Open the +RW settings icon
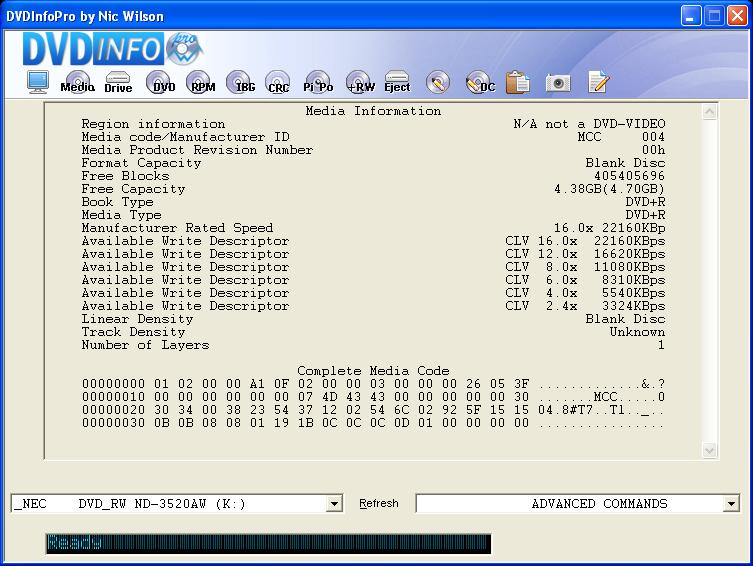Image resolution: width=753 pixels, height=566 pixels. coord(359,82)
